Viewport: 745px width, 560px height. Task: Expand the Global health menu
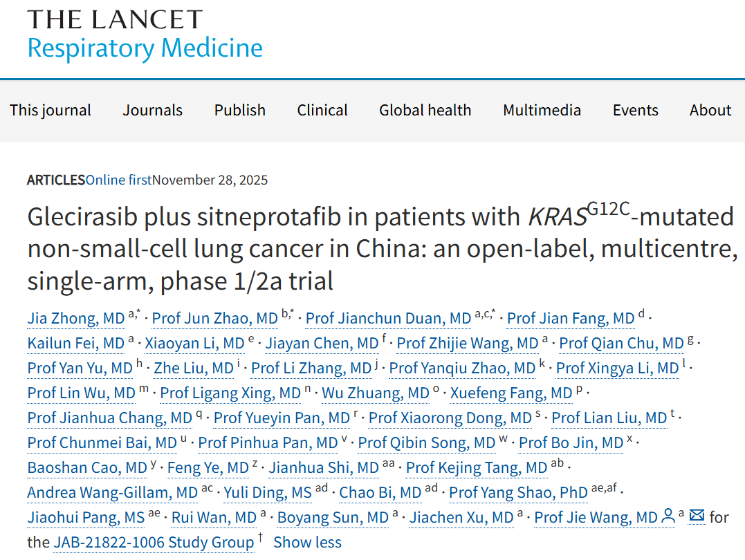point(425,110)
